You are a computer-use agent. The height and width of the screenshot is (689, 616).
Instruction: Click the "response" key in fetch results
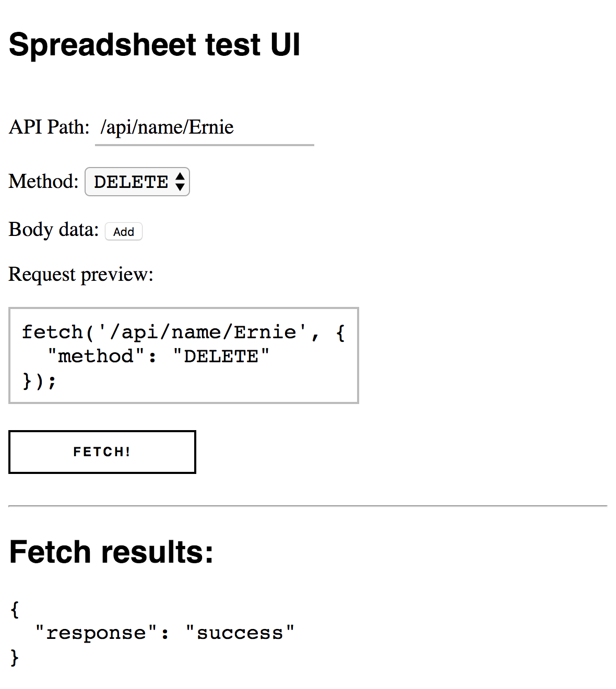(96, 633)
